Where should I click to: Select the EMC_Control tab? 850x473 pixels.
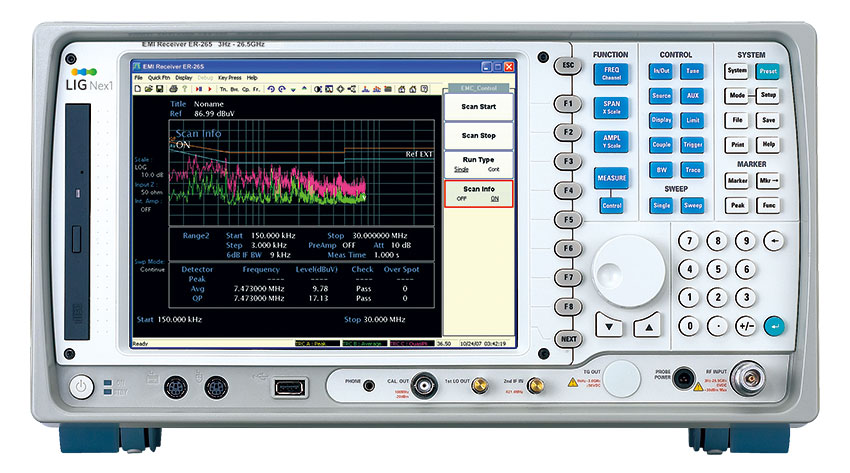(x=479, y=88)
